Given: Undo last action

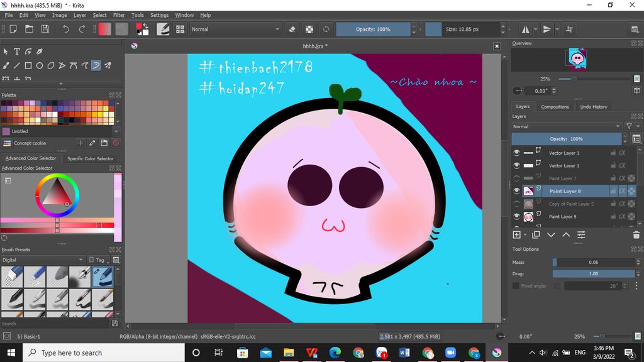Looking at the screenshot, I should [65, 29].
